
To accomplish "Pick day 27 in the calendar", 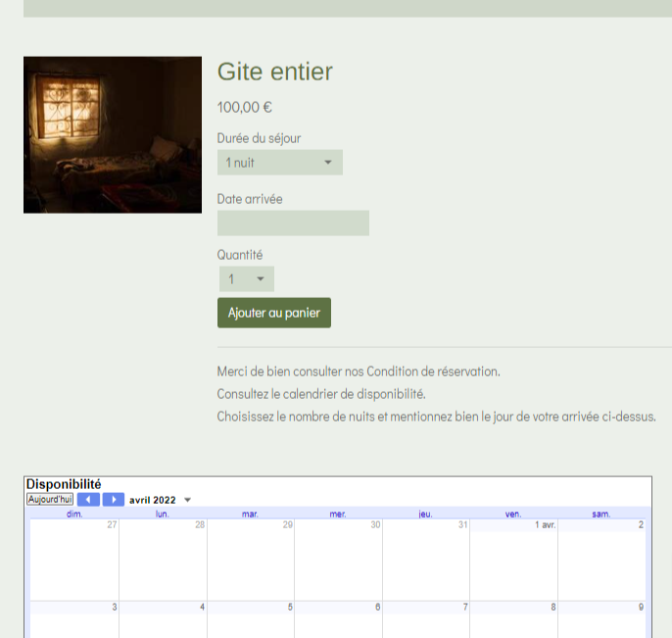I will tap(74, 559).
